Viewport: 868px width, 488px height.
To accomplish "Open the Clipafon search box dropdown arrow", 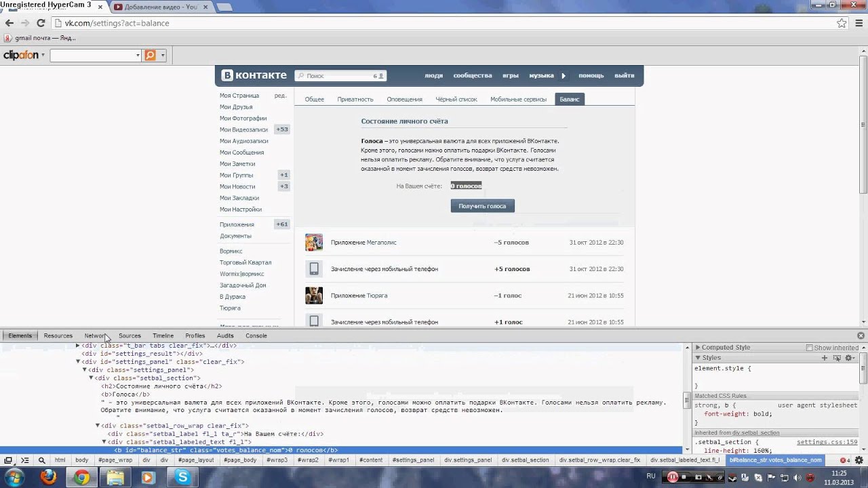I will click(x=138, y=56).
